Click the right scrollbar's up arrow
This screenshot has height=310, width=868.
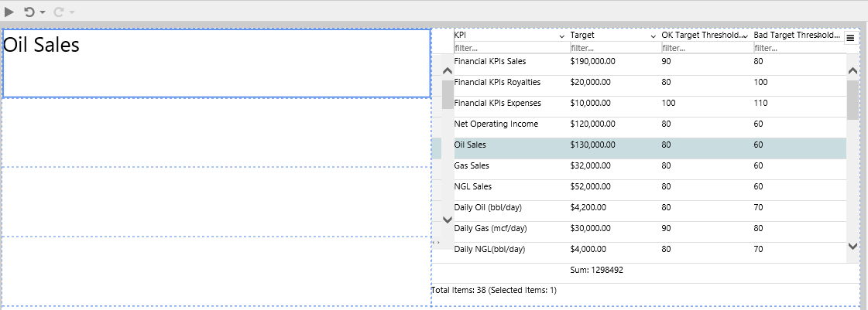point(853,71)
